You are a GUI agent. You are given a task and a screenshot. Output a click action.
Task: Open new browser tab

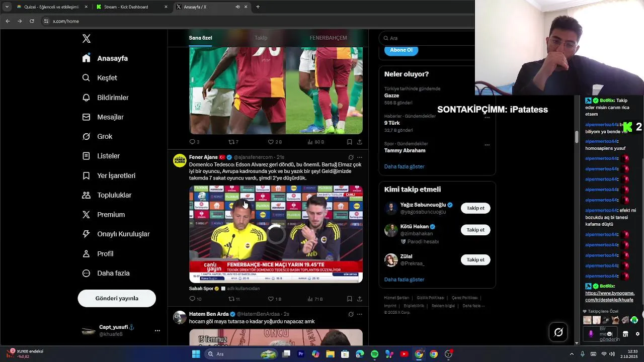point(258,7)
